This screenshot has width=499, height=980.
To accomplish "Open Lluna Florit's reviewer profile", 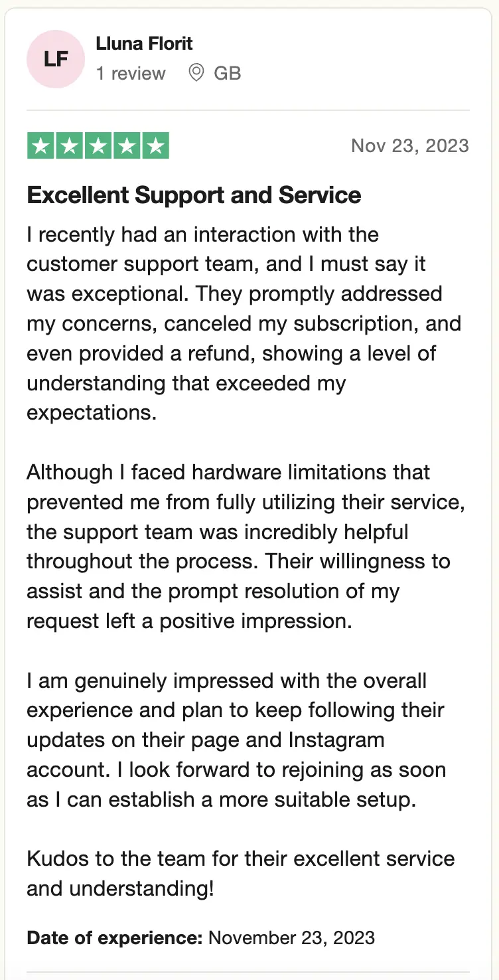I will [144, 44].
